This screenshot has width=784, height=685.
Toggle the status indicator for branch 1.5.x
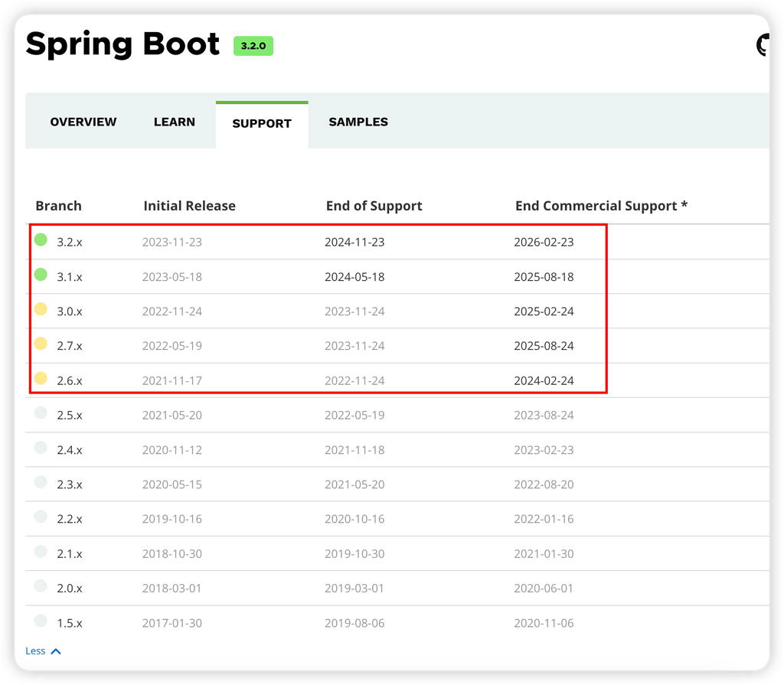tap(40, 621)
